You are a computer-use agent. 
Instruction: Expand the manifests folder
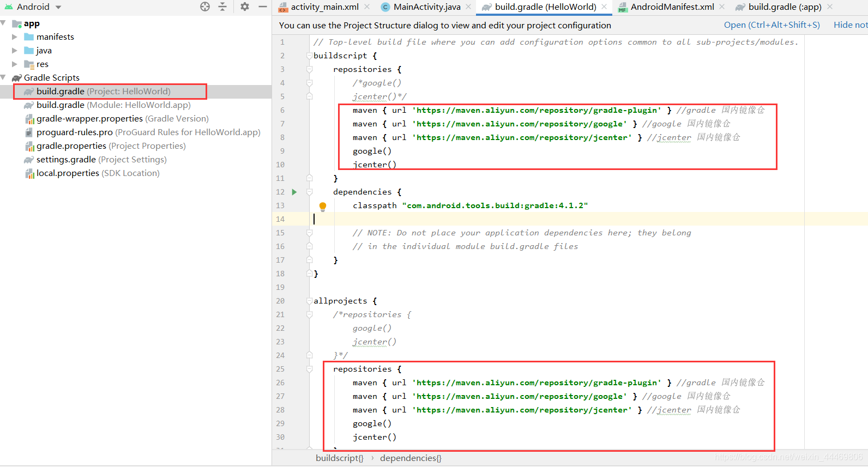pyautogui.click(x=15, y=37)
